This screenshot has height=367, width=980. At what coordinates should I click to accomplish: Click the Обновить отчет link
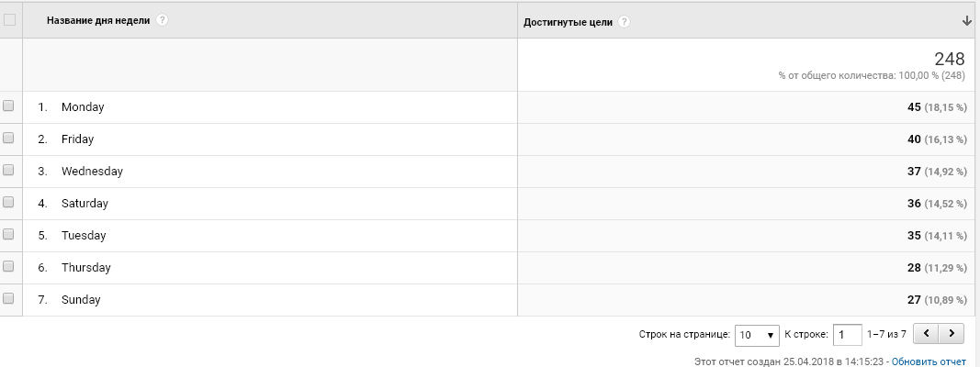pos(929,361)
